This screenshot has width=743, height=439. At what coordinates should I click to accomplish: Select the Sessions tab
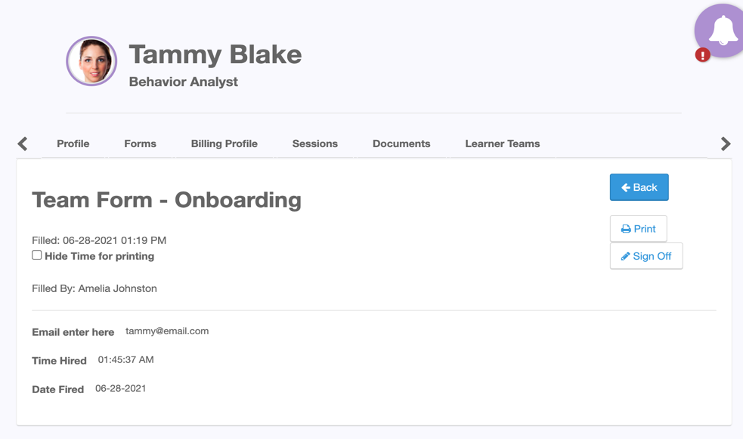click(315, 144)
